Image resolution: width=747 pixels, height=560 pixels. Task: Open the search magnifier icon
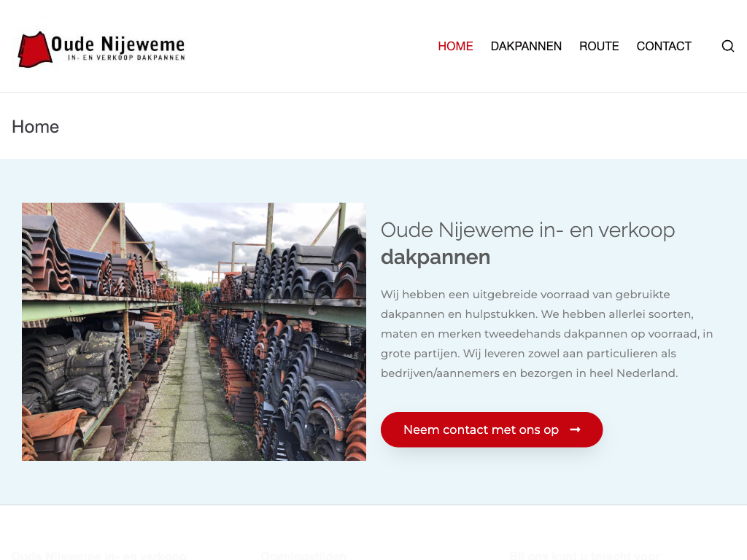(x=727, y=46)
